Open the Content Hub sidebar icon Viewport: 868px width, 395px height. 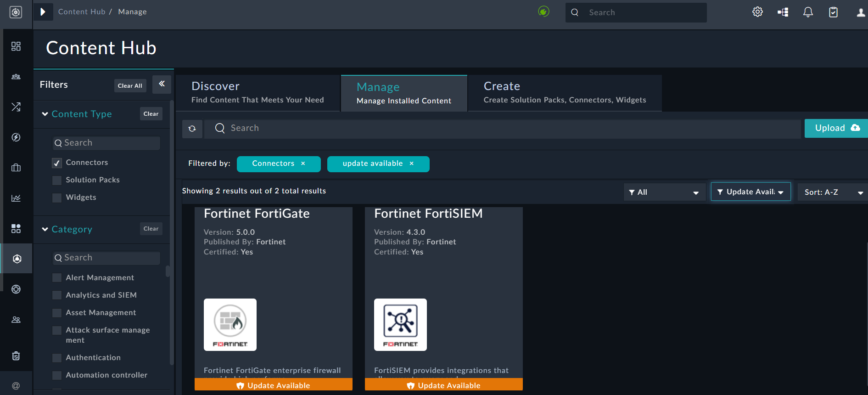pos(17,259)
